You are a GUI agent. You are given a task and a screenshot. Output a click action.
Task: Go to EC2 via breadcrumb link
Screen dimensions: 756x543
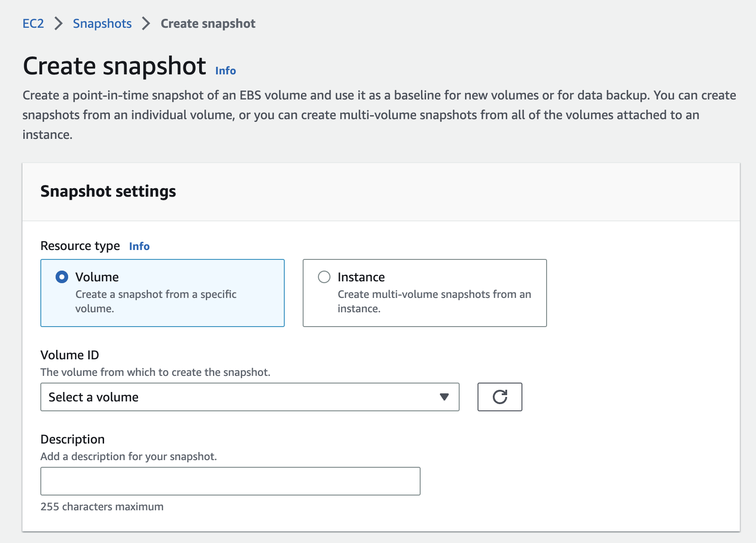33,23
